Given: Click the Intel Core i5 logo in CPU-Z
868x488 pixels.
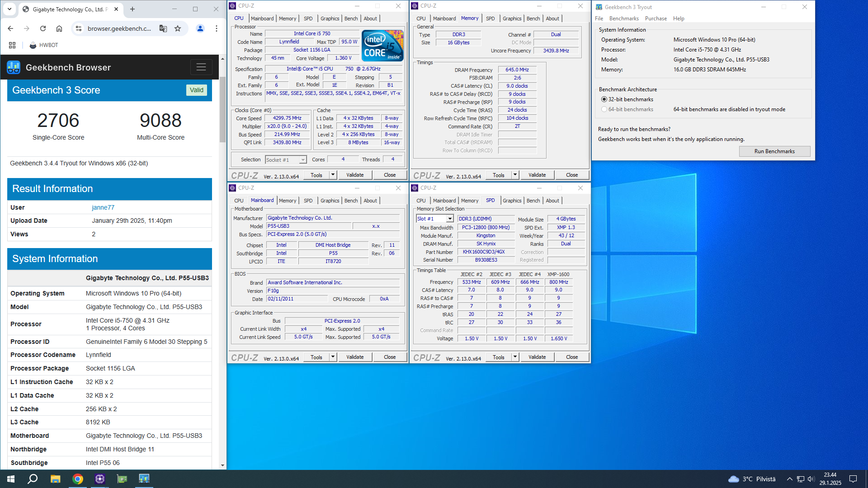Looking at the screenshot, I should coord(382,46).
